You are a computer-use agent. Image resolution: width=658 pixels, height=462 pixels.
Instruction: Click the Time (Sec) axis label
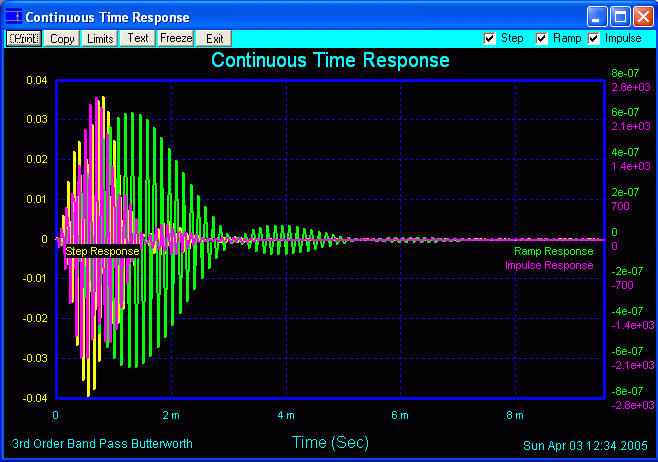pyautogui.click(x=330, y=441)
